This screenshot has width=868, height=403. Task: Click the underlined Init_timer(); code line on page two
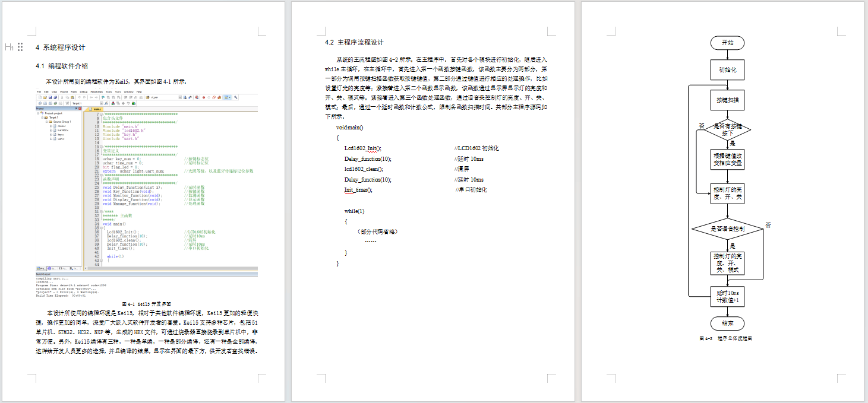pos(358,190)
